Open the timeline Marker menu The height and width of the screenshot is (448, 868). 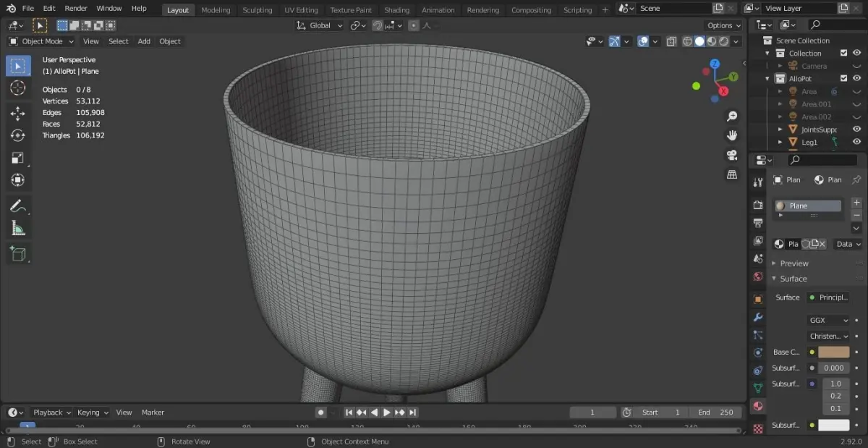153,413
